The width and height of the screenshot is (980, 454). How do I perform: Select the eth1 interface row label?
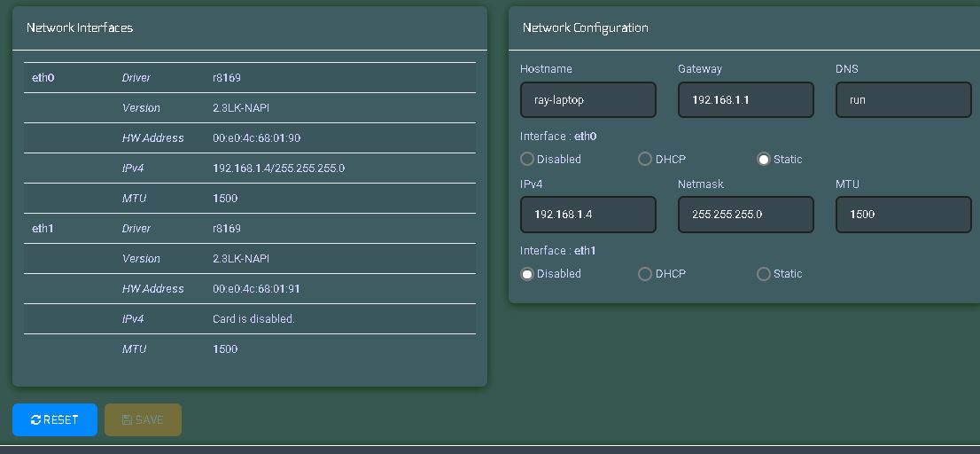[x=43, y=228]
